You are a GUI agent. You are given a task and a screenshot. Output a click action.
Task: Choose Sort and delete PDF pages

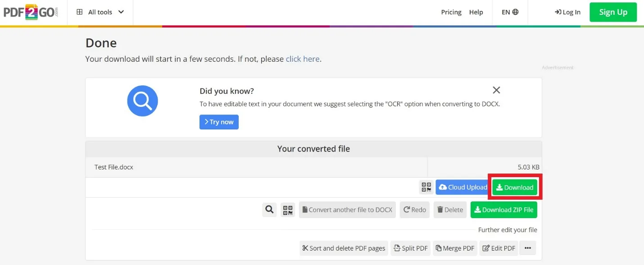[344, 248]
